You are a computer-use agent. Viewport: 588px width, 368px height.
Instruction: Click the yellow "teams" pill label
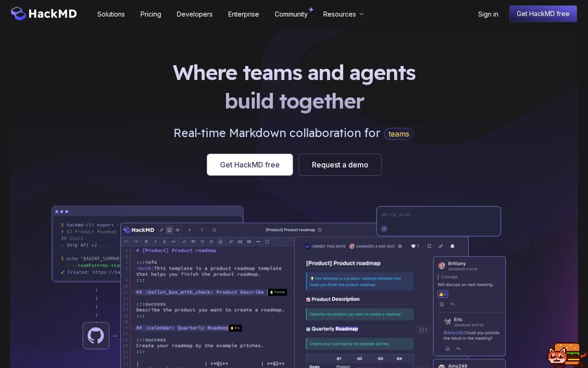[x=399, y=134]
